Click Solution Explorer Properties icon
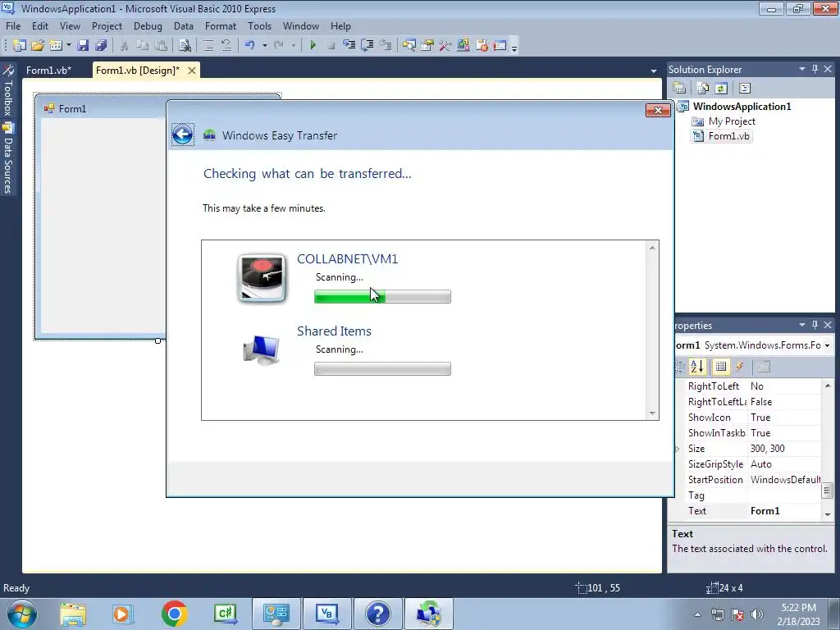This screenshot has height=630, width=840. (679, 88)
